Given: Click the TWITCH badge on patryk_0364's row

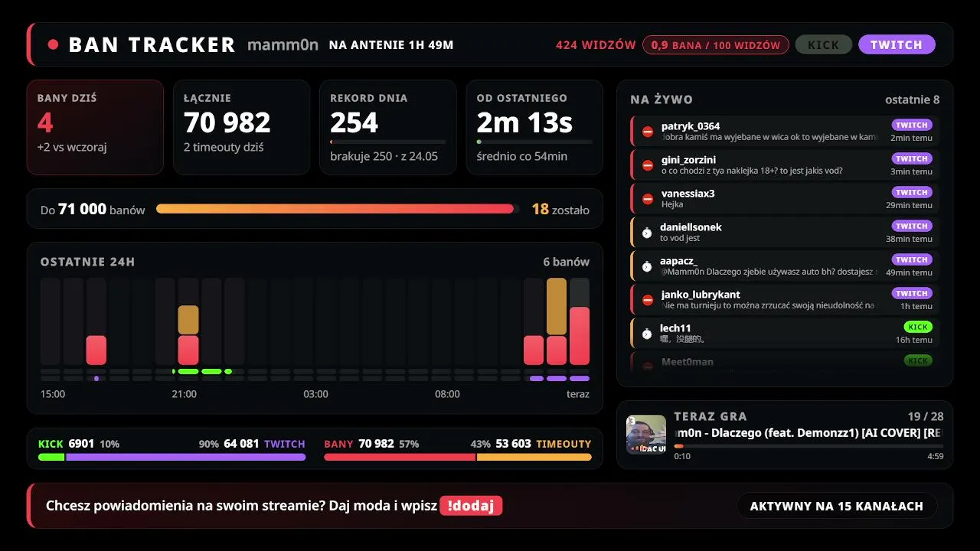Looking at the screenshot, I should (x=912, y=125).
